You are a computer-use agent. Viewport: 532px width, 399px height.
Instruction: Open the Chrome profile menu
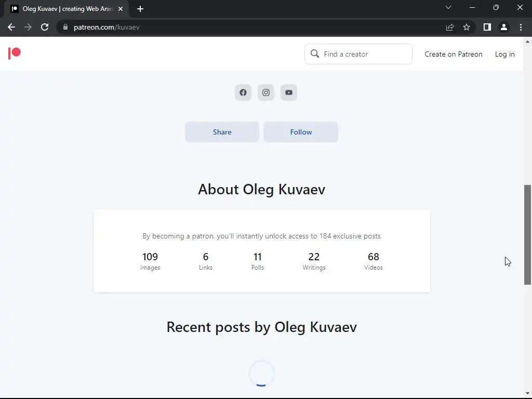pos(504,27)
